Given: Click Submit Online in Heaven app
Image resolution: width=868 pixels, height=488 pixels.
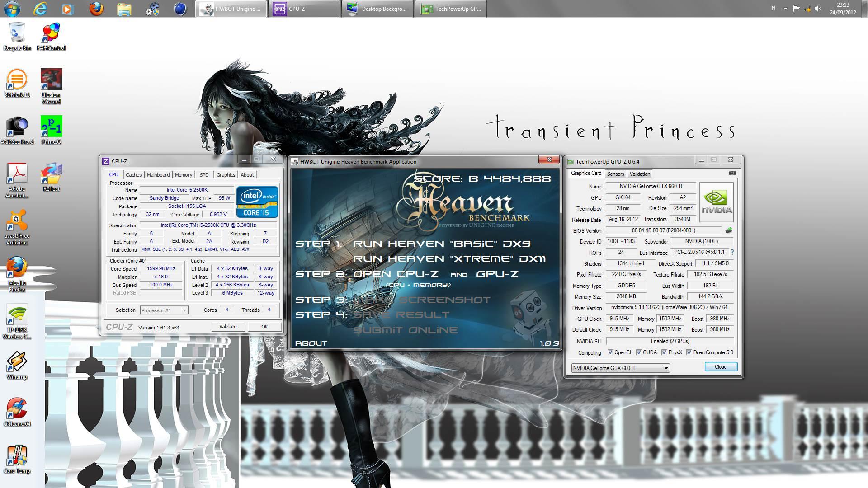Looking at the screenshot, I should pos(405,330).
